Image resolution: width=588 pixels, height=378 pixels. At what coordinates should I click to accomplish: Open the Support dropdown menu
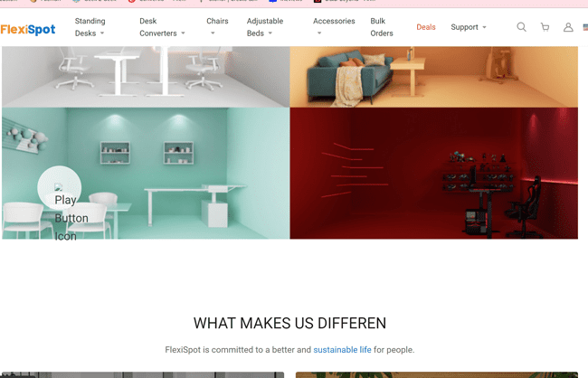click(x=469, y=27)
